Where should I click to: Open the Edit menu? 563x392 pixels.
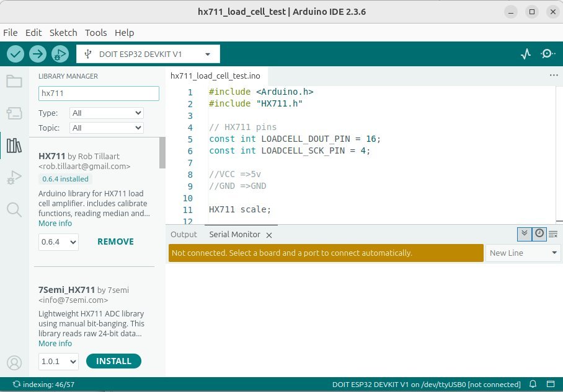(33, 33)
